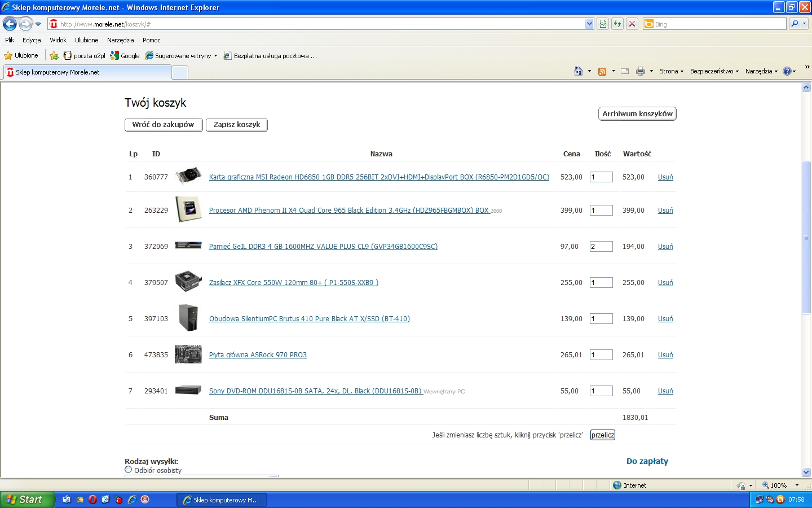This screenshot has width=812, height=508.
Task: Open the Pamięć GeIL DDR3 4 GB product link
Action: [x=323, y=246]
